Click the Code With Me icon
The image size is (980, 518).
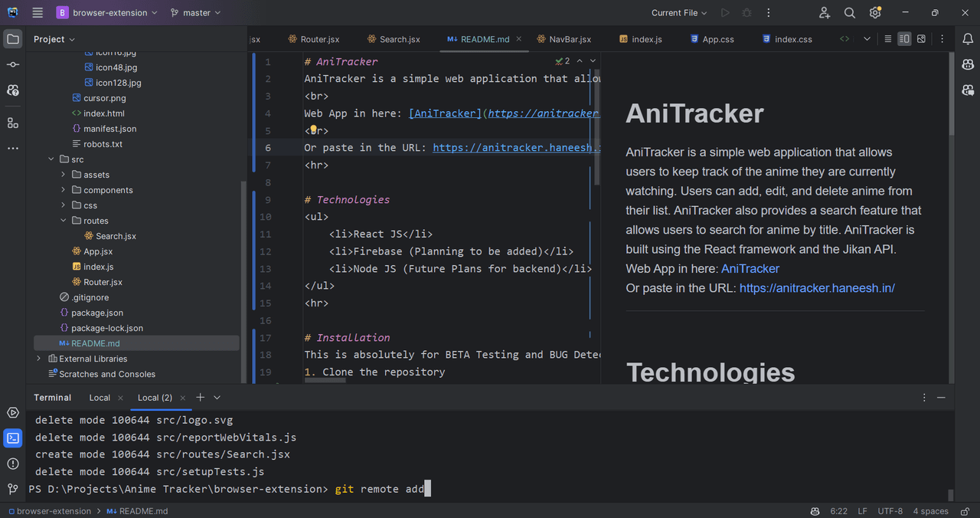(824, 13)
